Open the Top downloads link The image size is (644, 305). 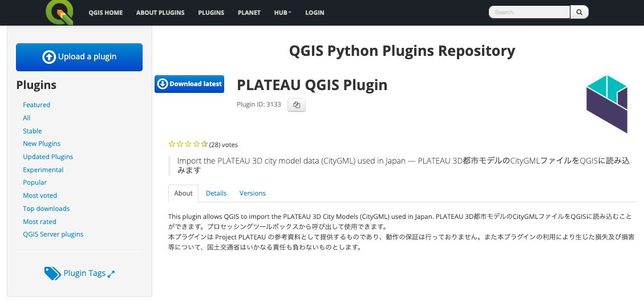[x=46, y=209]
